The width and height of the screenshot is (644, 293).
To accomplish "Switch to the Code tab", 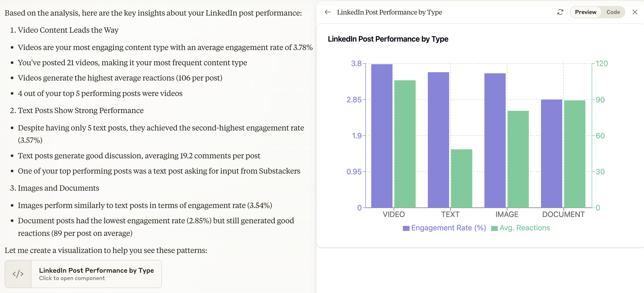I will pos(613,12).
